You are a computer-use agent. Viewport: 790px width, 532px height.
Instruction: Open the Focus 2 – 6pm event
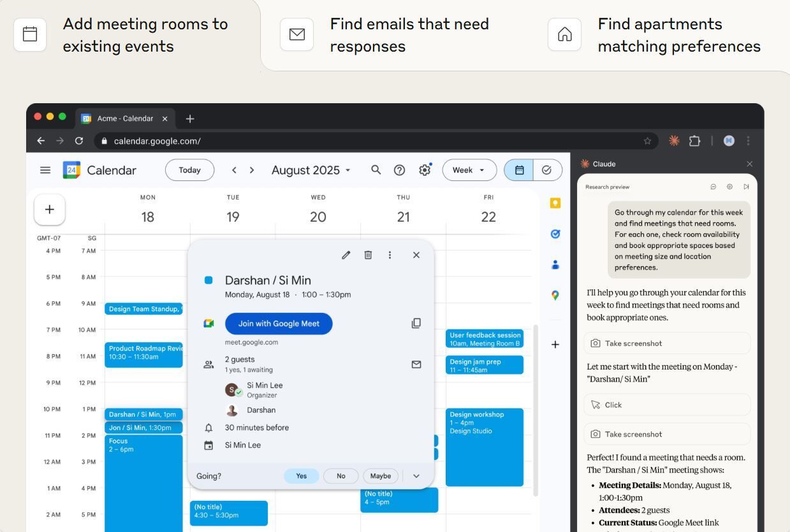pyautogui.click(x=144, y=482)
